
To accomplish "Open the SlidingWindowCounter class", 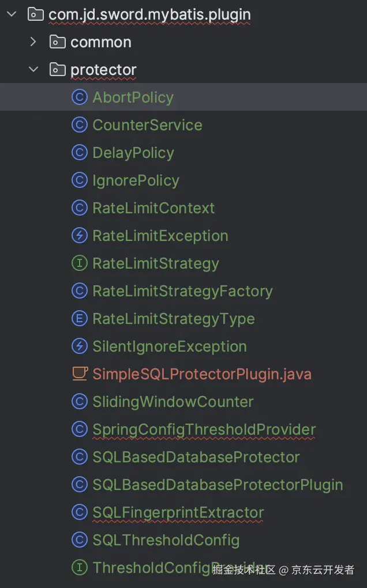I will tap(173, 402).
